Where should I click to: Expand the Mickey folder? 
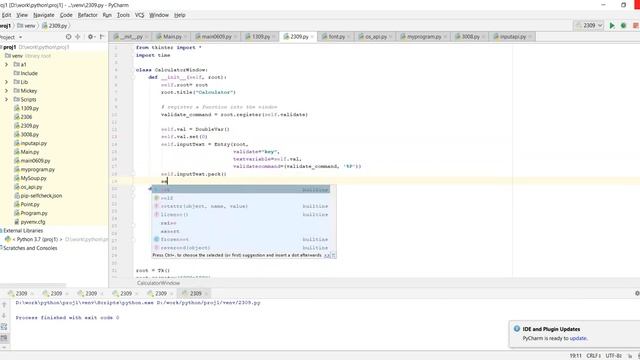click(6, 91)
